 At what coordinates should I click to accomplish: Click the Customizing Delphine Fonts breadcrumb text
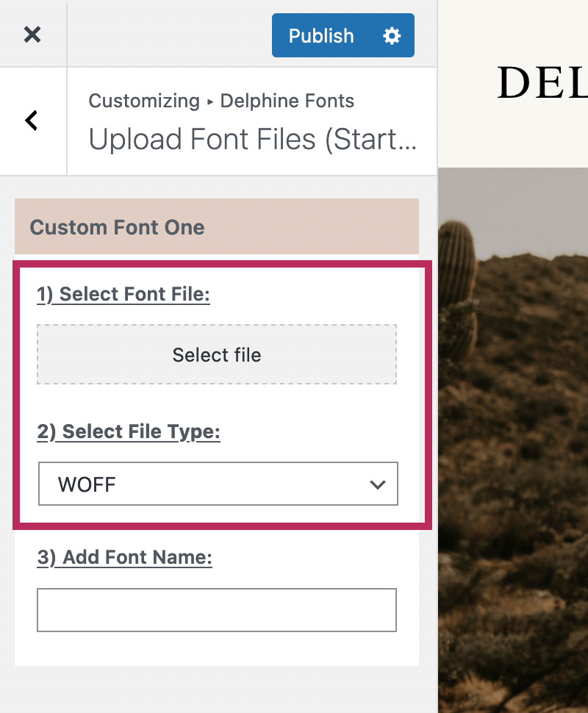pos(144,101)
